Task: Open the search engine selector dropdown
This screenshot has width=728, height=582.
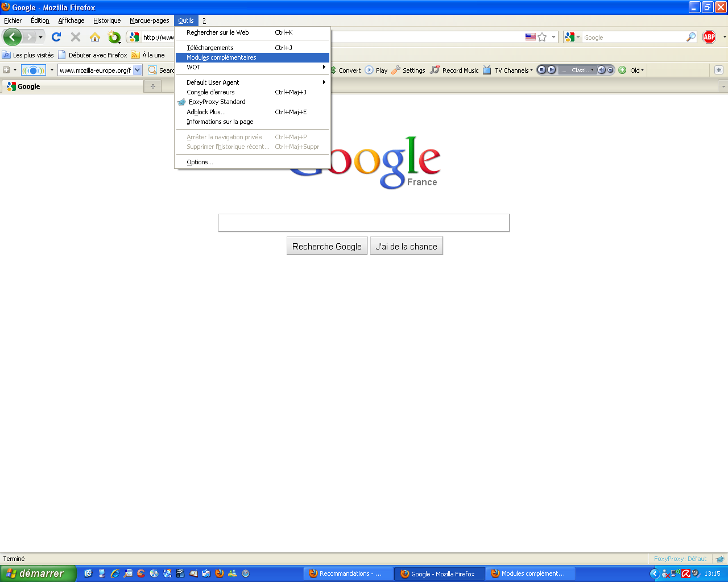Action: (572, 37)
